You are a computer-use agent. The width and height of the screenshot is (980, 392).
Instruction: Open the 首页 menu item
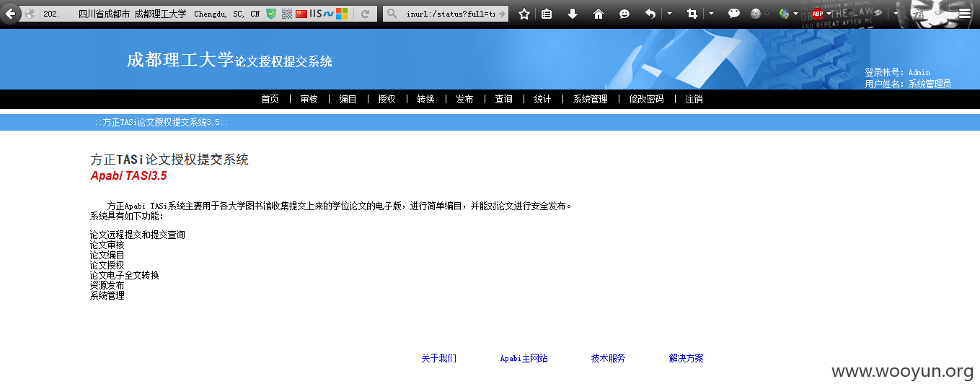(x=270, y=99)
